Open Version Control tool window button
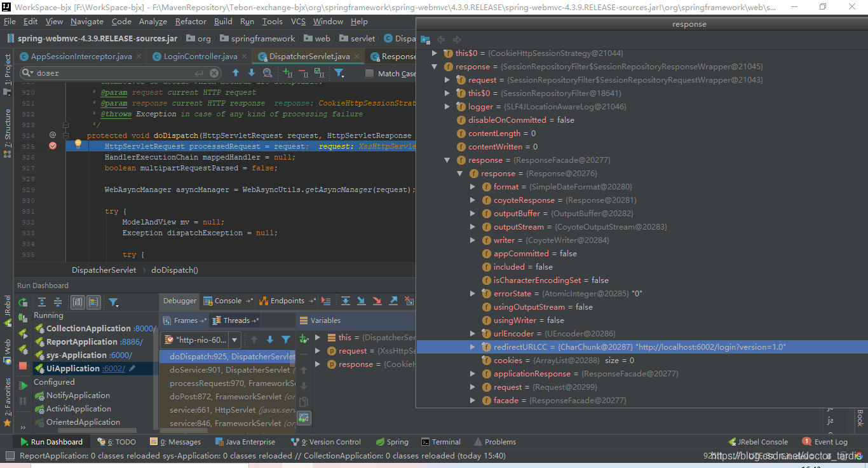 [325, 442]
